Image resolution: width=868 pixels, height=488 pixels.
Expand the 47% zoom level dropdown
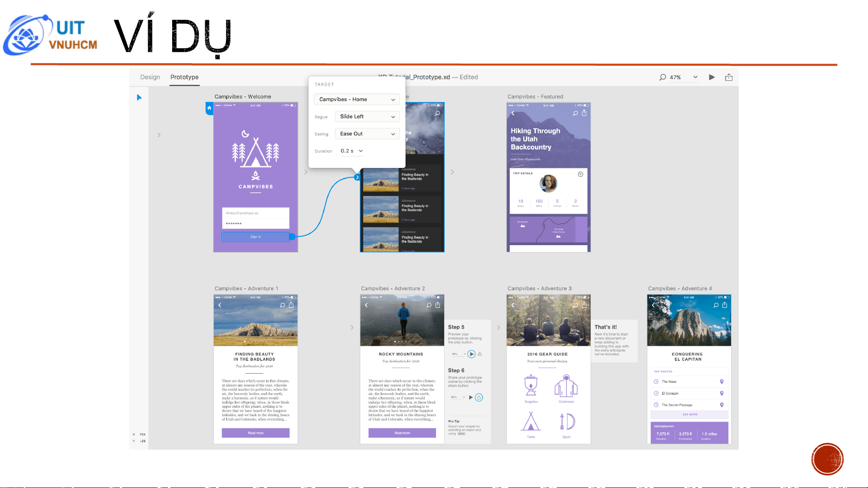tap(695, 77)
